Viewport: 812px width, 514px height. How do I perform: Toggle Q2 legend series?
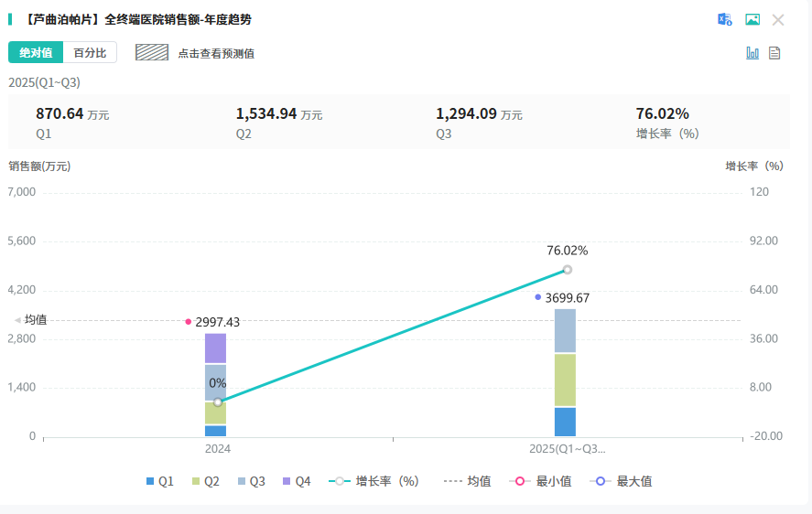point(206,481)
